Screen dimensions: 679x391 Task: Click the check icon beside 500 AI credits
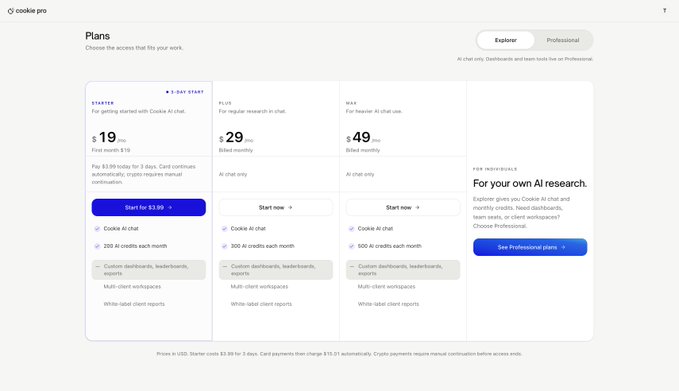[x=351, y=246]
